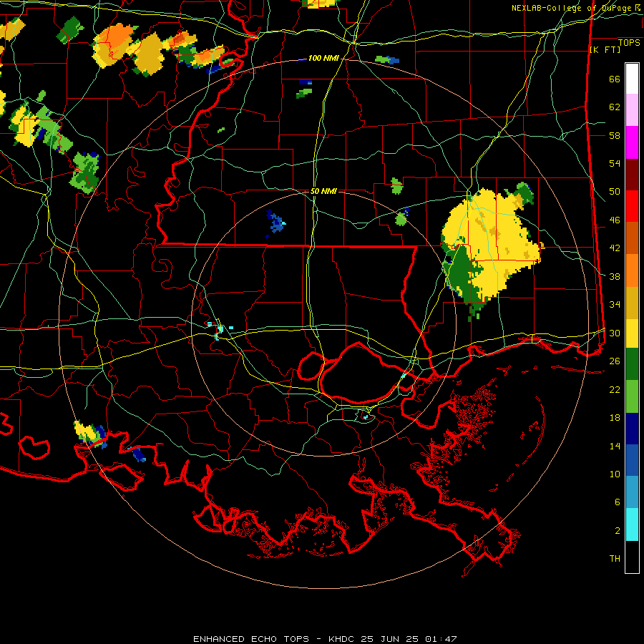Click the legend value 42
Image resolution: width=644 pixels, height=644 pixels.
(615, 248)
